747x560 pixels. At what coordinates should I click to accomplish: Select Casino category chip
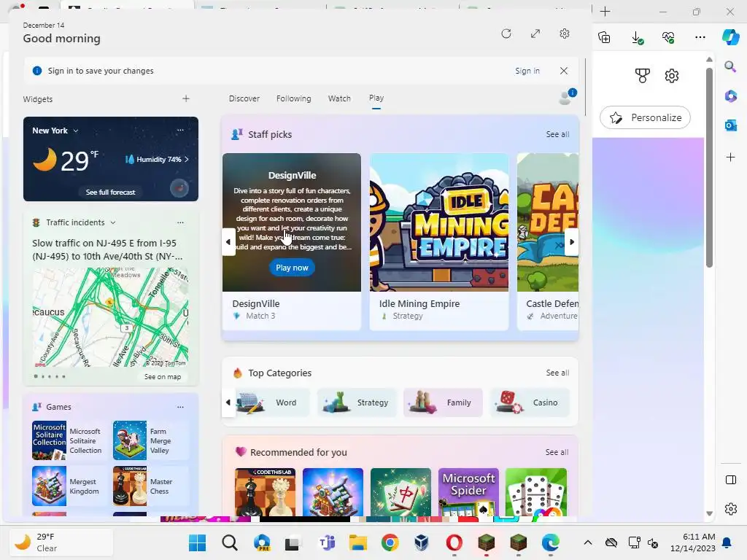(x=530, y=402)
